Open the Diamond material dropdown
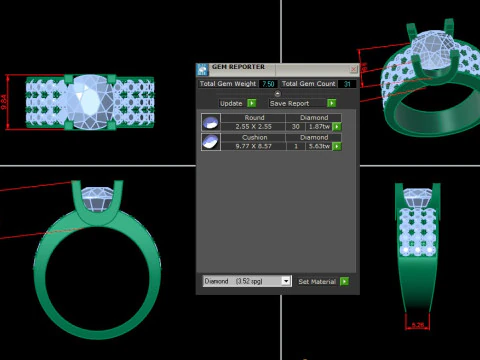Screen dimensions: 480x360 point(247,281)
